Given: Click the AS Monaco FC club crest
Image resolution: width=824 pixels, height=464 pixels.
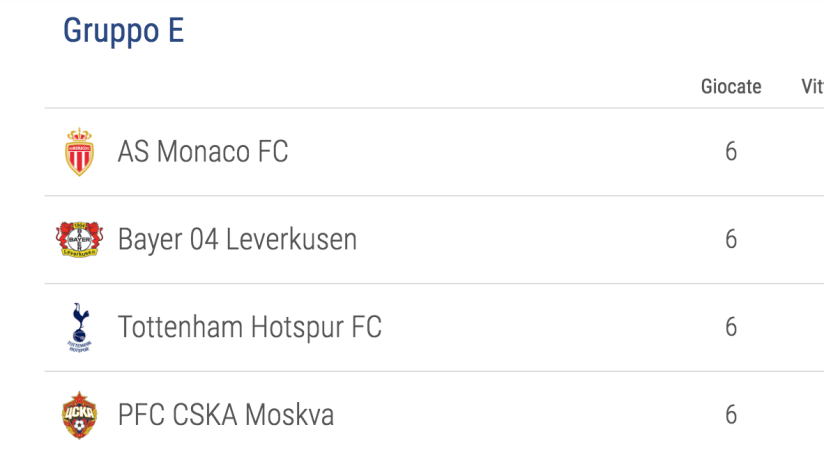Looking at the screenshot, I should (x=79, y=152).
